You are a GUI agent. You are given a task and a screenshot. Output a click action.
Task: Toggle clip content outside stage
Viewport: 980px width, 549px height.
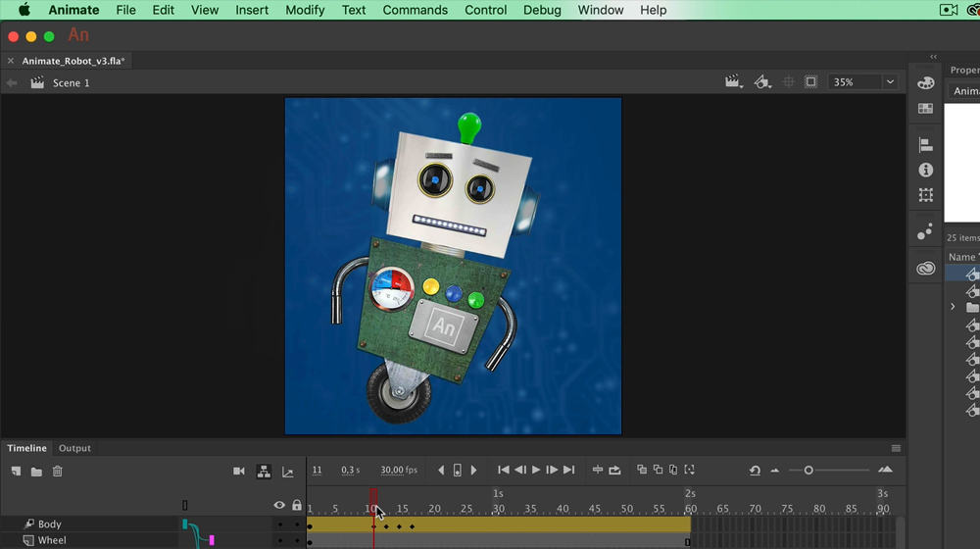(810, 82)
